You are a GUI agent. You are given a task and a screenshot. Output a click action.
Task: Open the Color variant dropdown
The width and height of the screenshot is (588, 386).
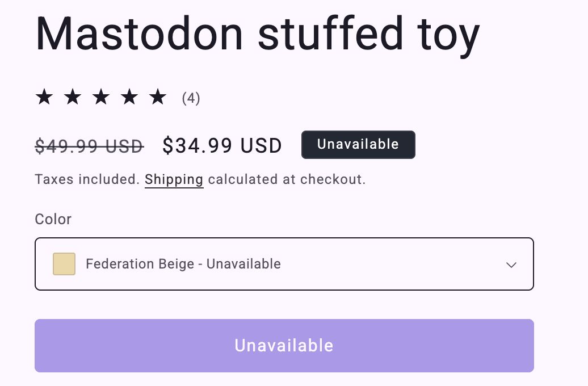pos(284,263)
